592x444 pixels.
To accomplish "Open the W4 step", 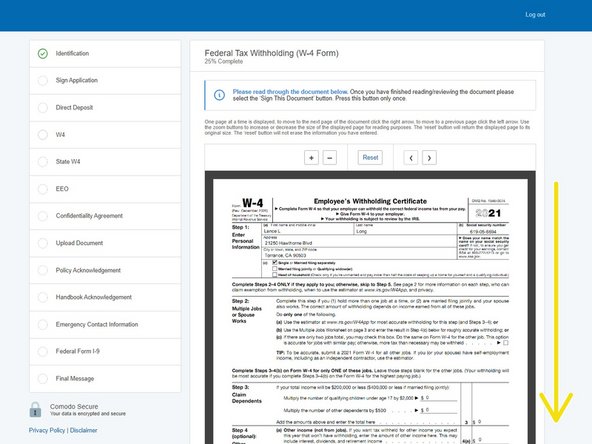I will (105, 135).
